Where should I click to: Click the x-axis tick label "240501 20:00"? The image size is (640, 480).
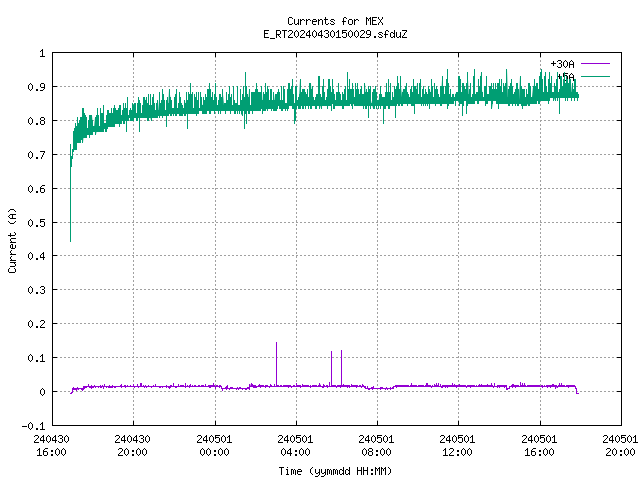(x=620, y=445)
